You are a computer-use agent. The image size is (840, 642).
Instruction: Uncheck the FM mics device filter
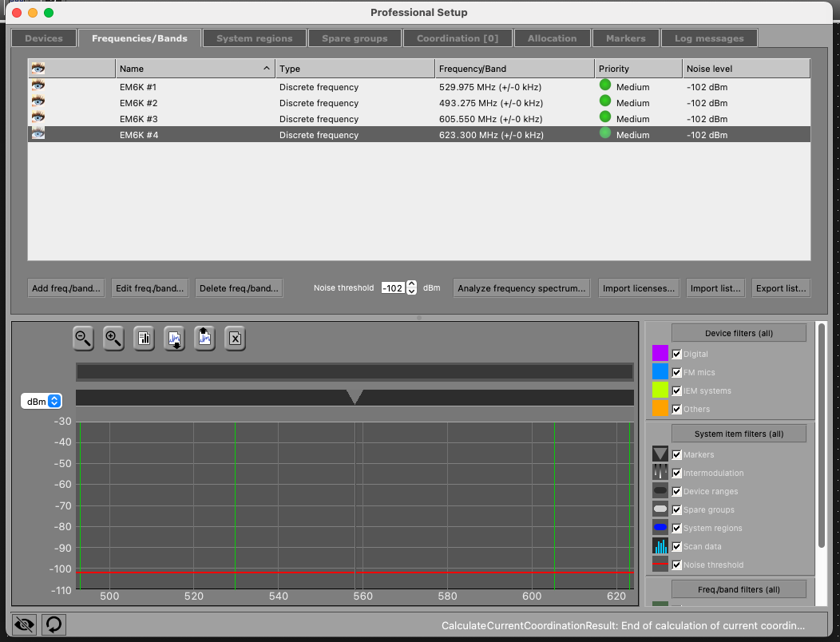click(x=676, y=372)
